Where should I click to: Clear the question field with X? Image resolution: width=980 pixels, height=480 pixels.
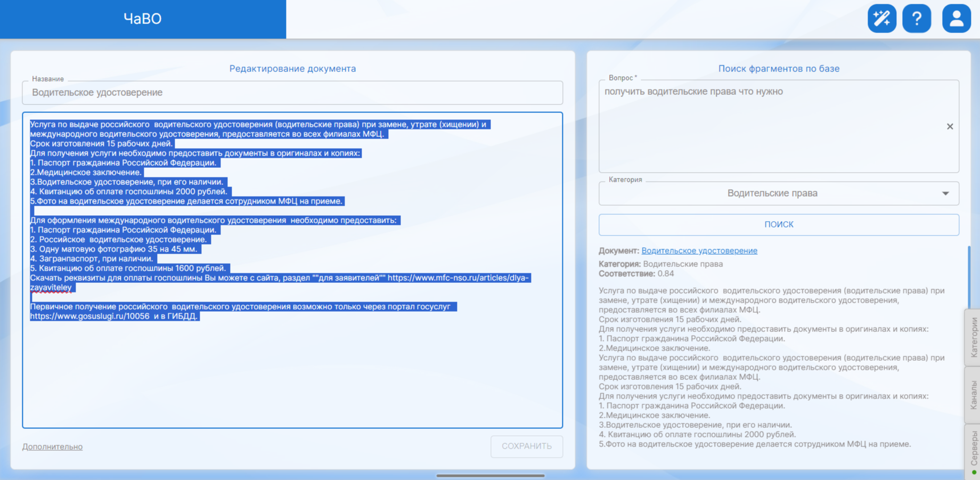(x=950, y=127)
